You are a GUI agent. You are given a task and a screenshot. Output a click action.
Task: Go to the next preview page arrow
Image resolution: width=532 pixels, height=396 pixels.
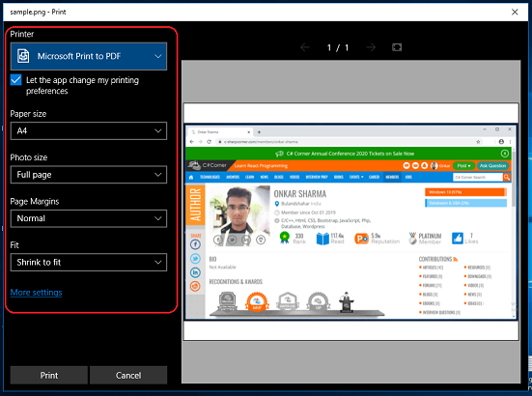pyautogui.click(x=371, y=47)
